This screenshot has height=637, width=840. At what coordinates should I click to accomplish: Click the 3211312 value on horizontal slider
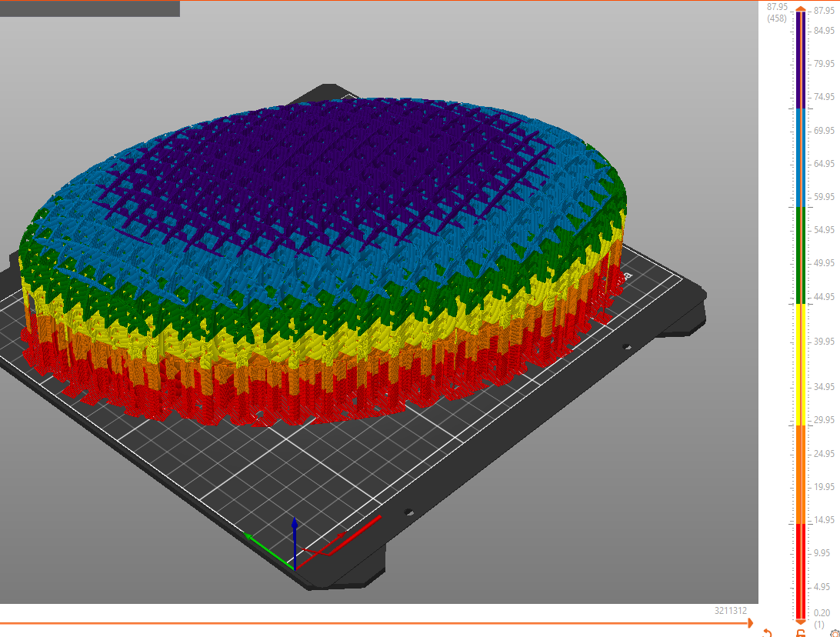pos(730,611)
